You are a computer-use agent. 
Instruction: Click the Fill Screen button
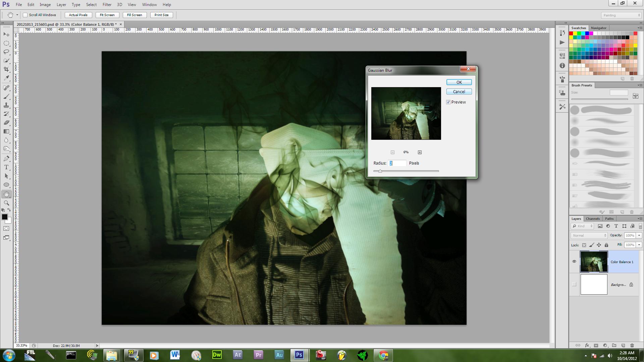[135, 15]
